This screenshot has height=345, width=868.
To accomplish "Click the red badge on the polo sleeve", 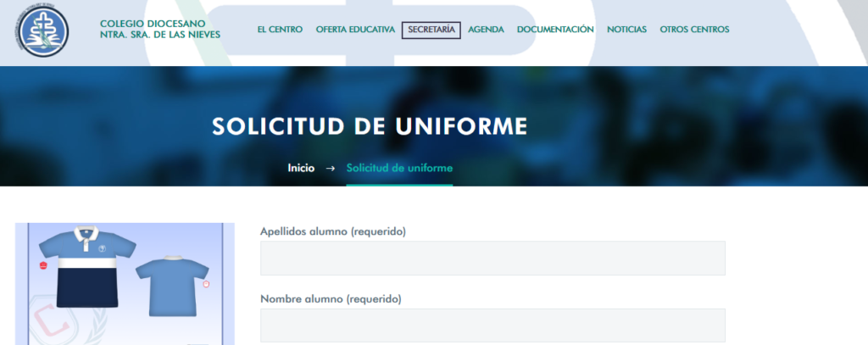I will (42, 265).
